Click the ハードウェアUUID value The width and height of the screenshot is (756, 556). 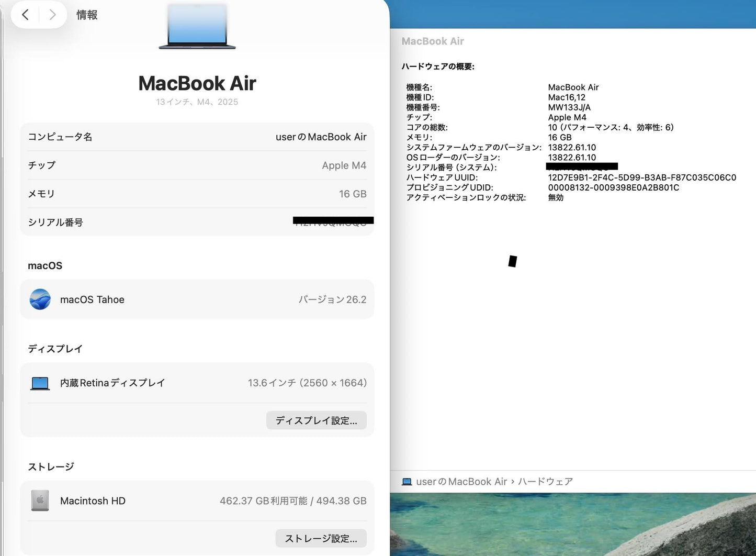[642, 177]
